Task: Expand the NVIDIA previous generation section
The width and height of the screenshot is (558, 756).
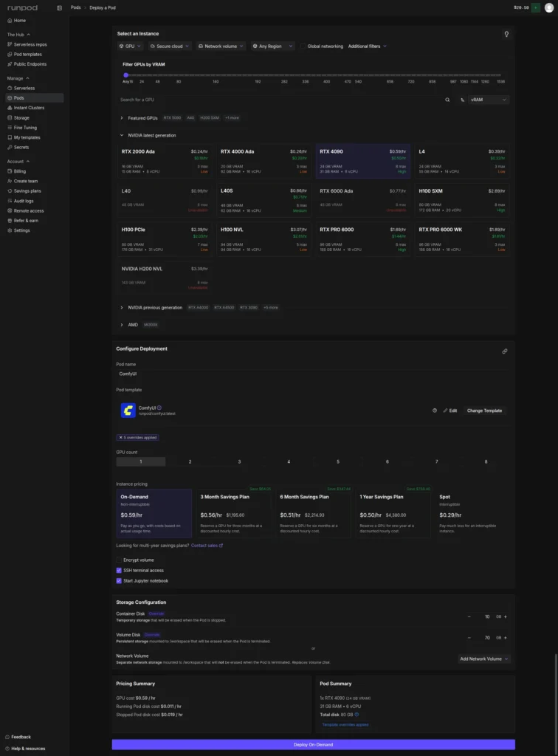Action: tap(122, 308)
